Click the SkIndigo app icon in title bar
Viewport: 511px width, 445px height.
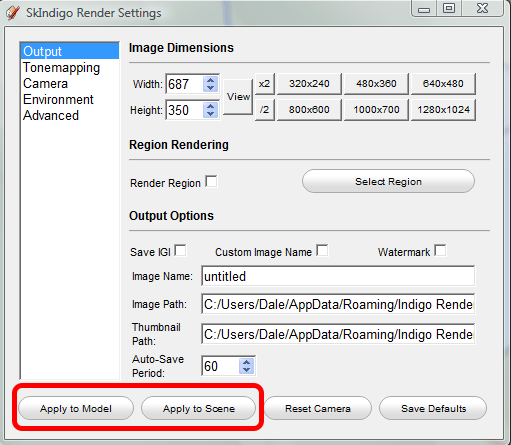pos(13,13)
